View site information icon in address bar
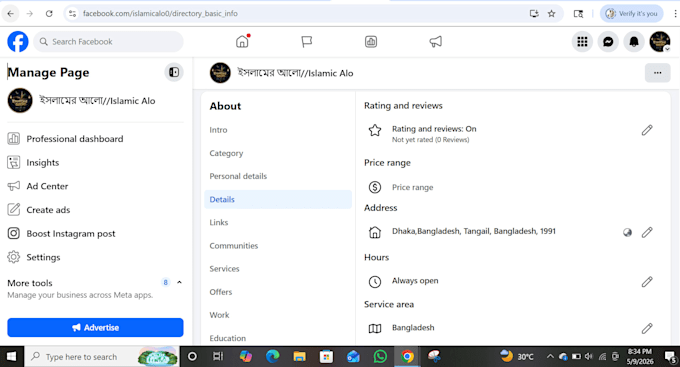Viewport: 680px width, 367px height. coord(72,13)
